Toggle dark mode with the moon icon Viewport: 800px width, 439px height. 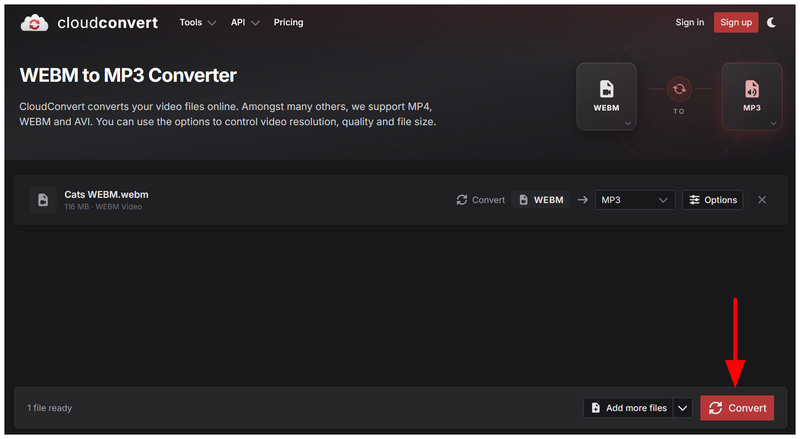click(x=771, y=22)
